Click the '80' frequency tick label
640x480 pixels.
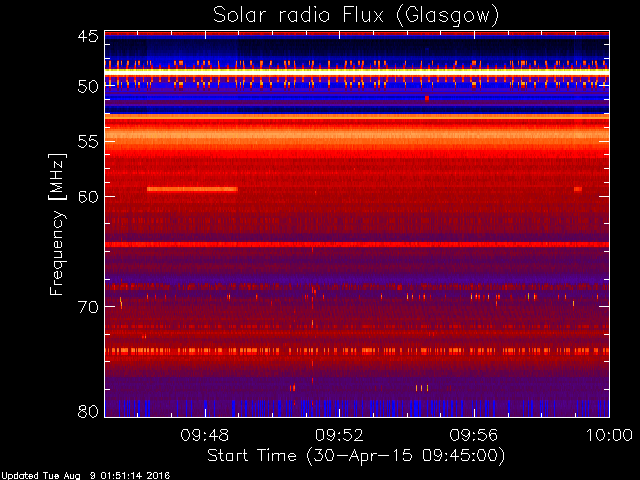point(88,411)
